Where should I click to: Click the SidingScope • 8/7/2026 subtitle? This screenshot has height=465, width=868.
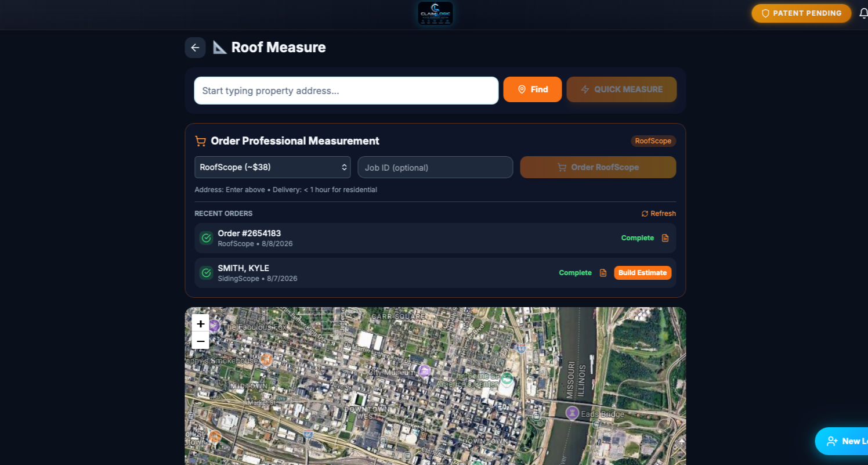coord(258,279)
